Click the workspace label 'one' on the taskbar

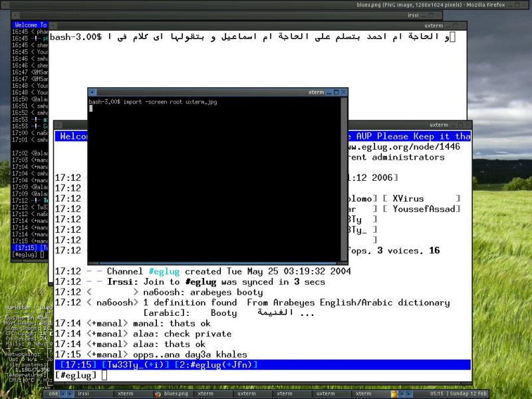[53, 394]
